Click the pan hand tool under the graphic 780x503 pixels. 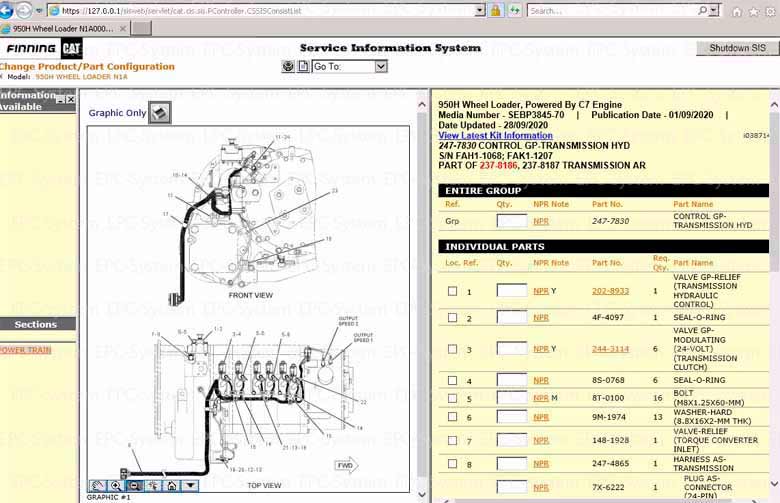pos(98,486)
